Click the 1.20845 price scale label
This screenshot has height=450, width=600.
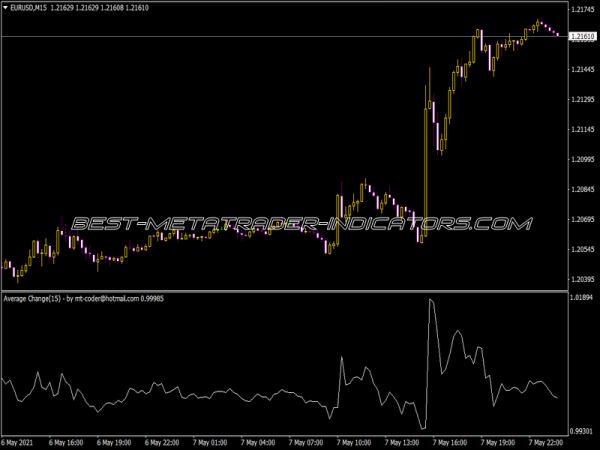(x=580, y=189)
